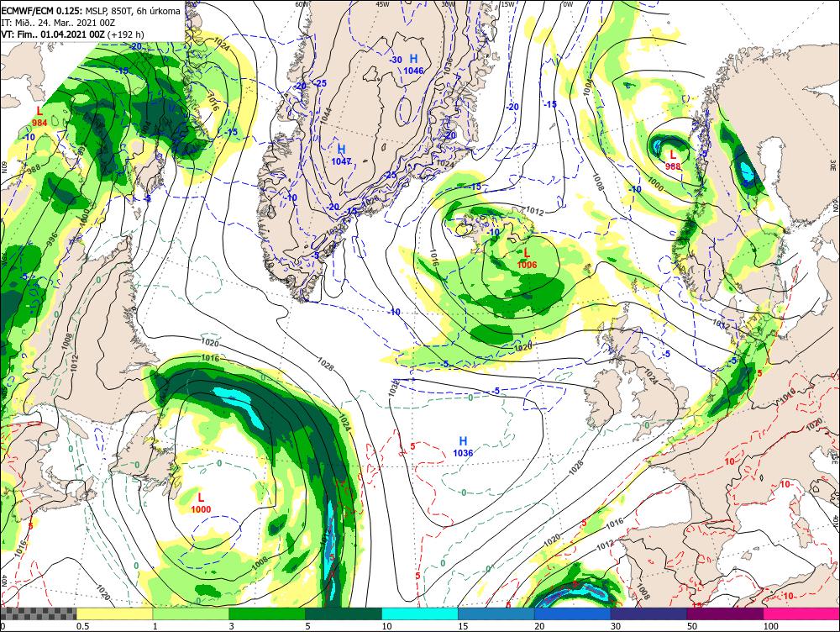Click the '1044' isobar label on Greenland
Screen dimensions: 840x632
coord(326,118)
